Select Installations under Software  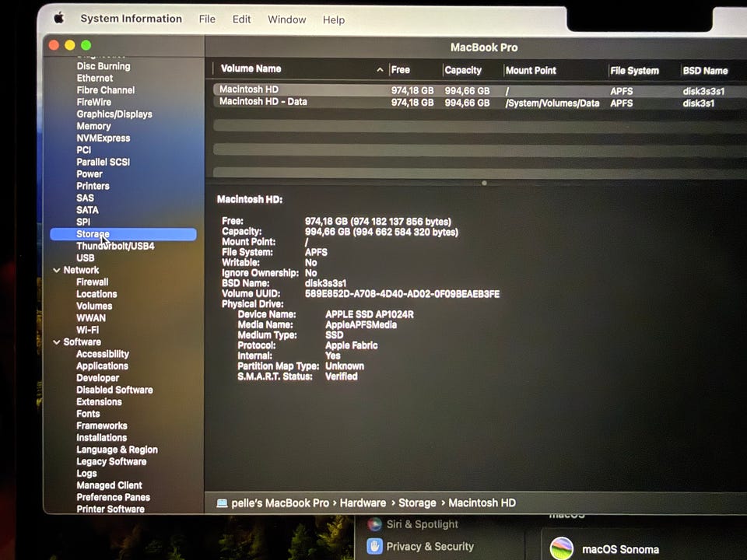click(x=101, y=437)
